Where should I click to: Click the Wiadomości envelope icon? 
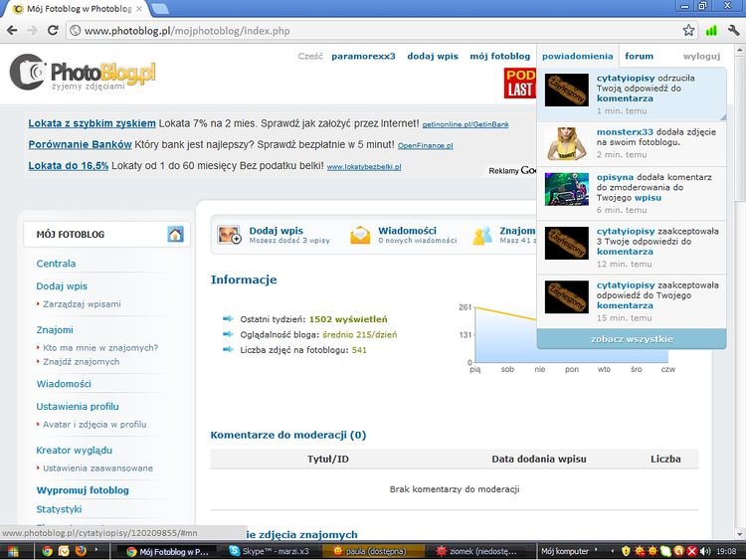[360, 235]
